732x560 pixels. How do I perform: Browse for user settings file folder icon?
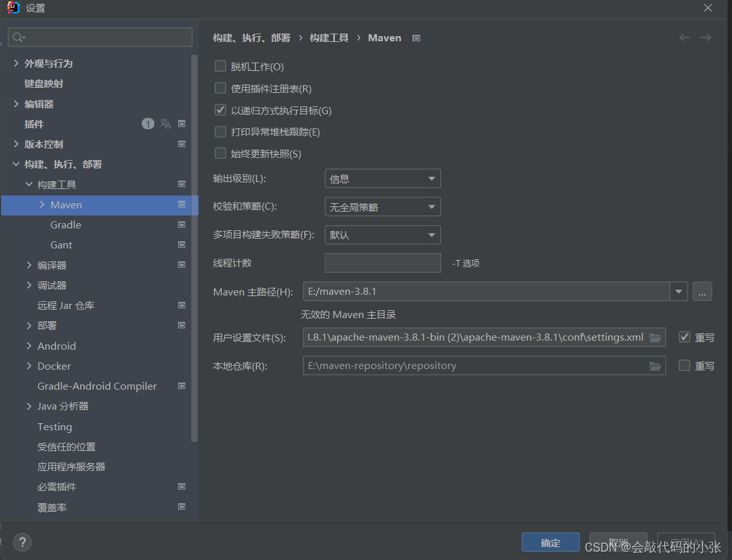[x=655, y=337]
